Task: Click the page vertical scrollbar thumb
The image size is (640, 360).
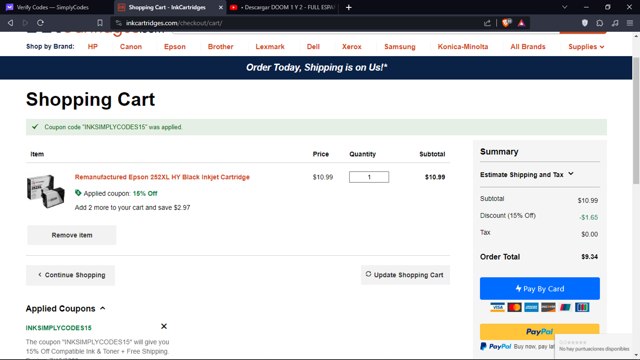Action: tap(636, 120)
